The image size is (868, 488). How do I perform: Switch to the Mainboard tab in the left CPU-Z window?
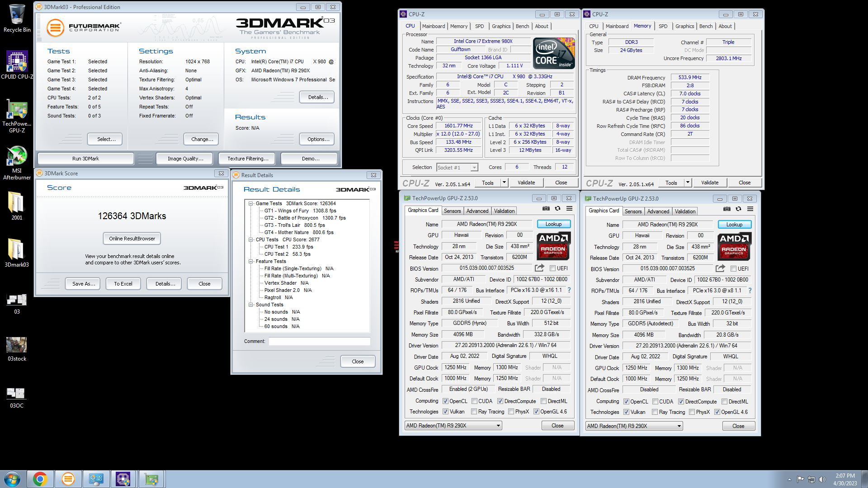point(434,26)
